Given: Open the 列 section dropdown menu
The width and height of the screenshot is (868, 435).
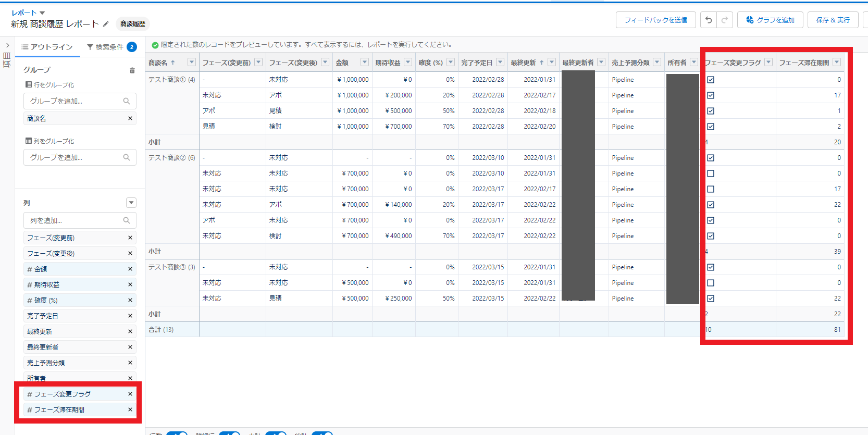Looking at the screenshot, I should [131, 203].
